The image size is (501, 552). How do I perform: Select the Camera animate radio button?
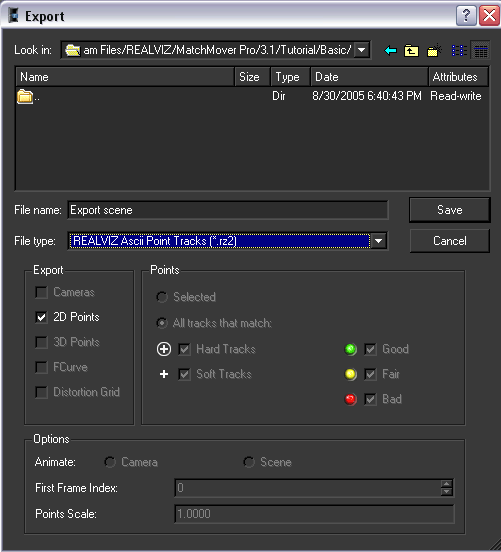click(x=110, y=462)
